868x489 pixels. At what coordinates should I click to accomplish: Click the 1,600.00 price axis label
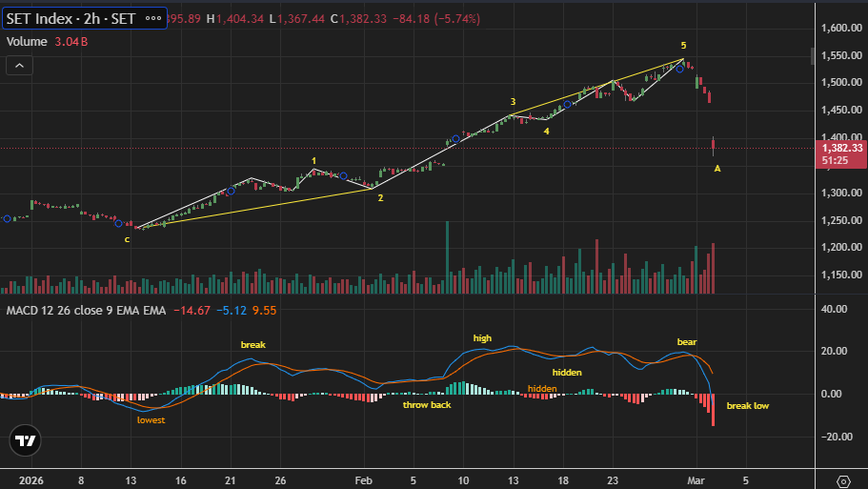pos(841,28)
